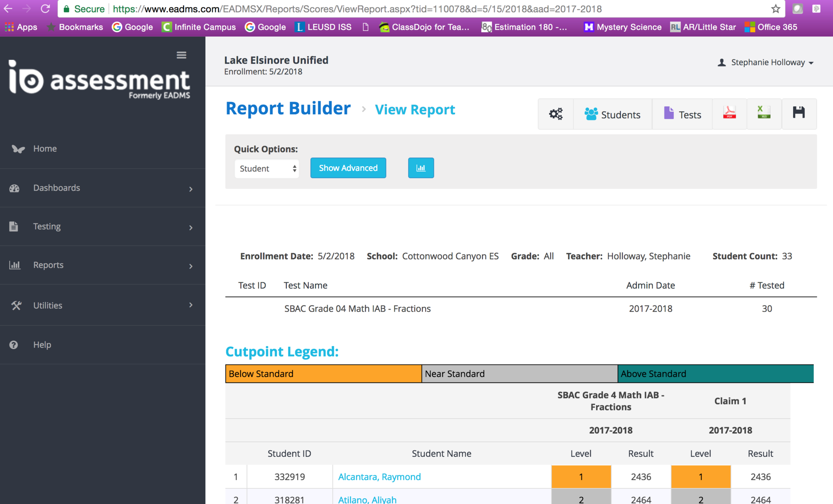
Task: Open Stephanie Holloway user menu
Action: [767, 62]
